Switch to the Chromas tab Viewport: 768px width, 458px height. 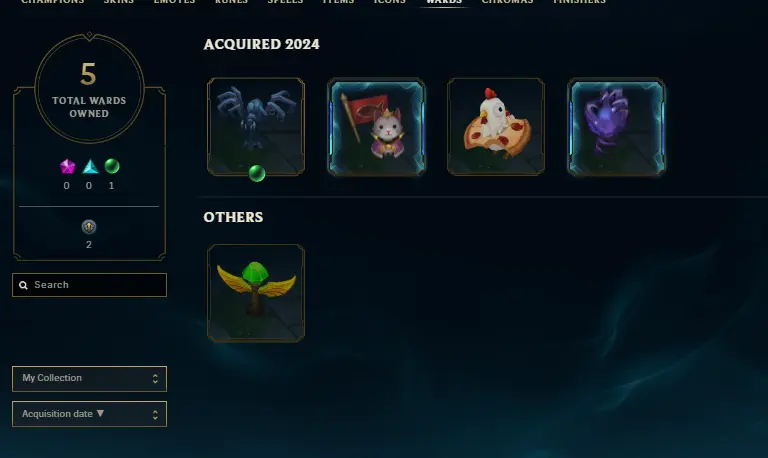pos(507,2)
